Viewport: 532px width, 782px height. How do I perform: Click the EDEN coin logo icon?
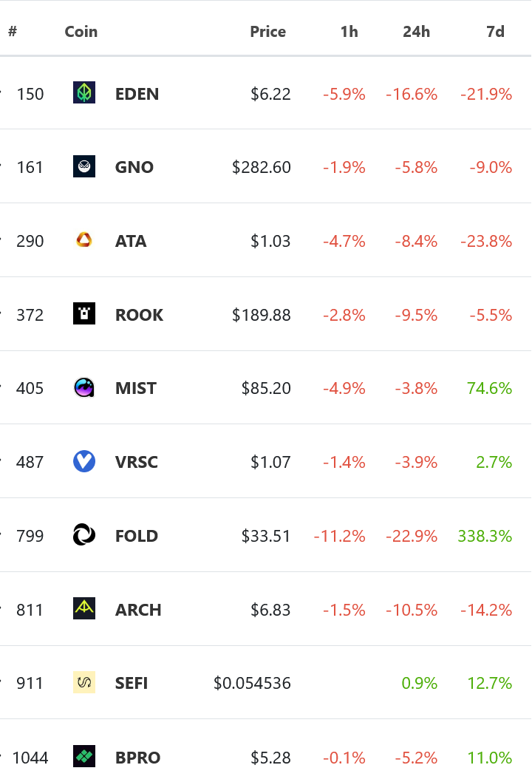point(84,93)
